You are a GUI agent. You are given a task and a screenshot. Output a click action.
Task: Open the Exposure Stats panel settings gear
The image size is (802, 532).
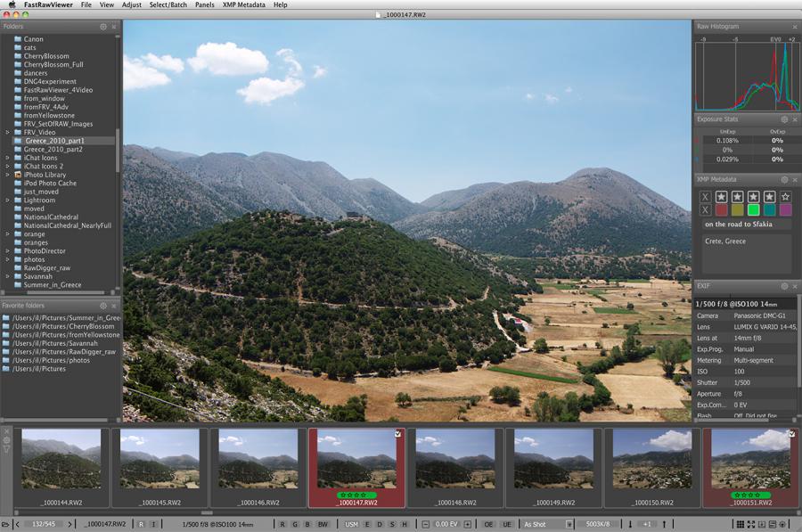click(784, 119)
